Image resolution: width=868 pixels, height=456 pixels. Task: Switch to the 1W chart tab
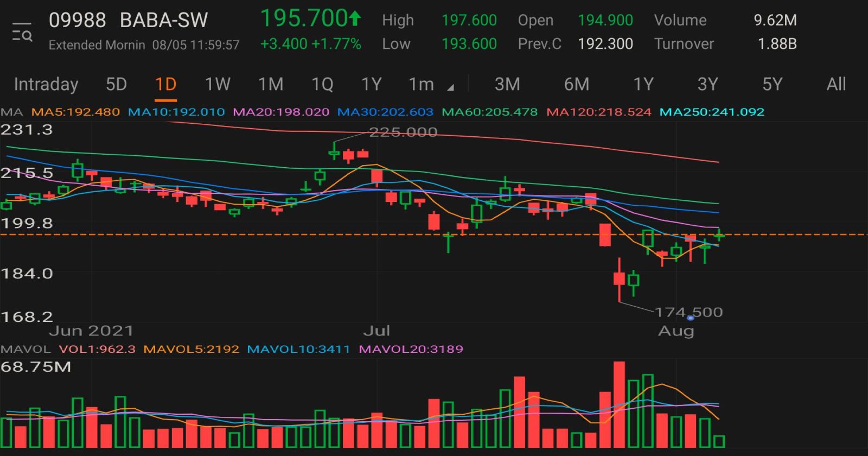pos(218,84)
